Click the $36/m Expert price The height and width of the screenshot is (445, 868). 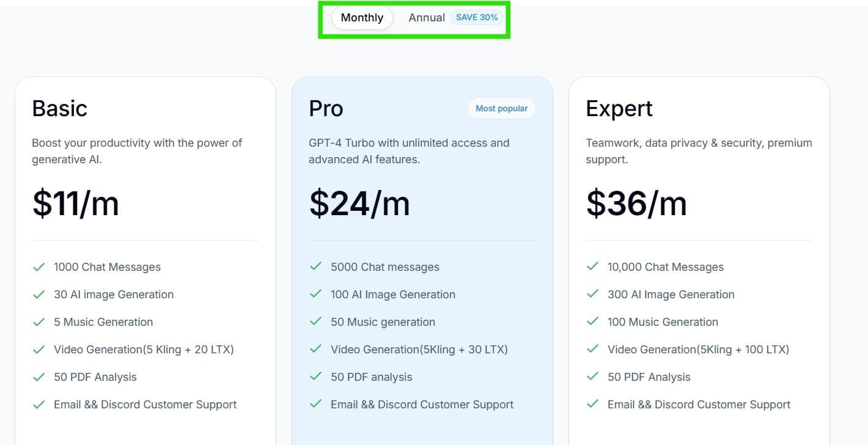(x=636, y=203)
